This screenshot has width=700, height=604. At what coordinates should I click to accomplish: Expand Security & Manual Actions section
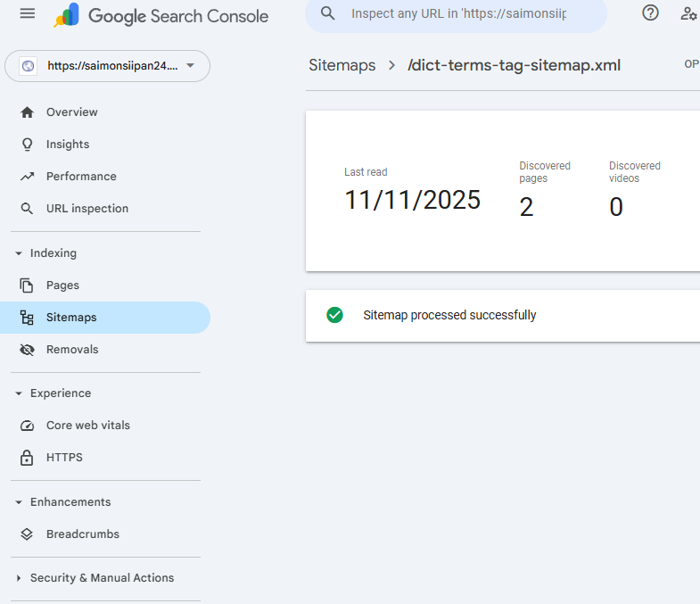pos(19,578)
